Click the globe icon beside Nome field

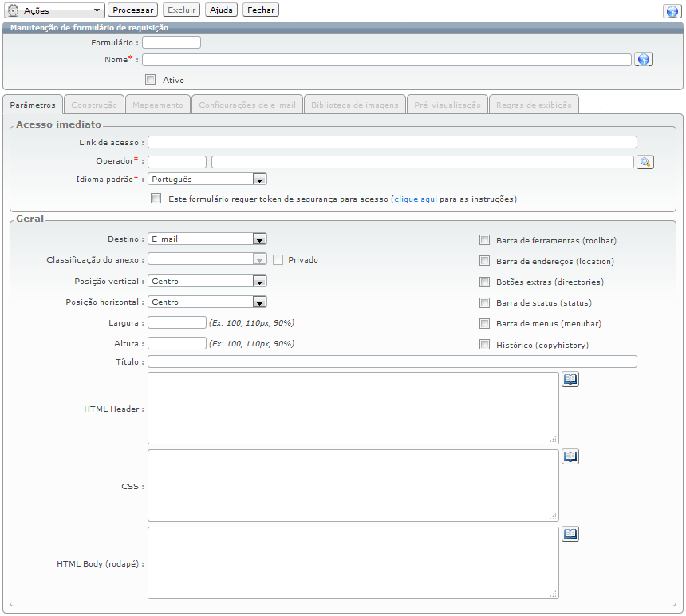pyautogui.click(x=644, y=59)
